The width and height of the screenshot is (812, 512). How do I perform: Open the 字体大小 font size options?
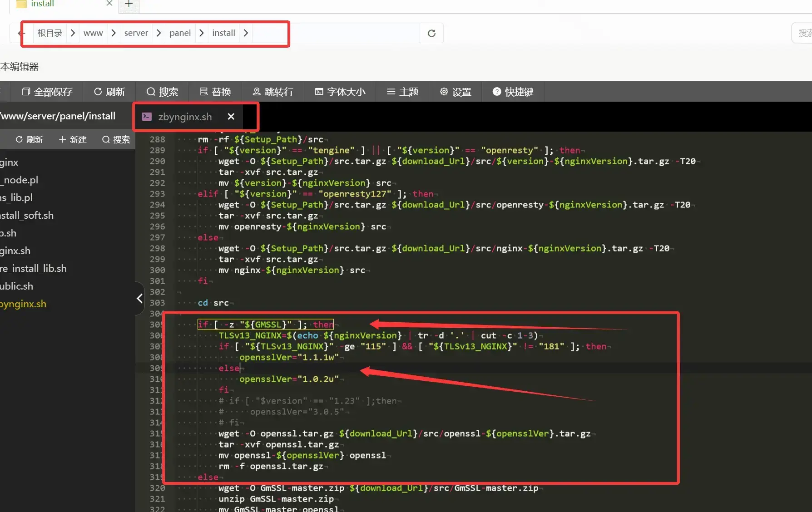point(319,92)
